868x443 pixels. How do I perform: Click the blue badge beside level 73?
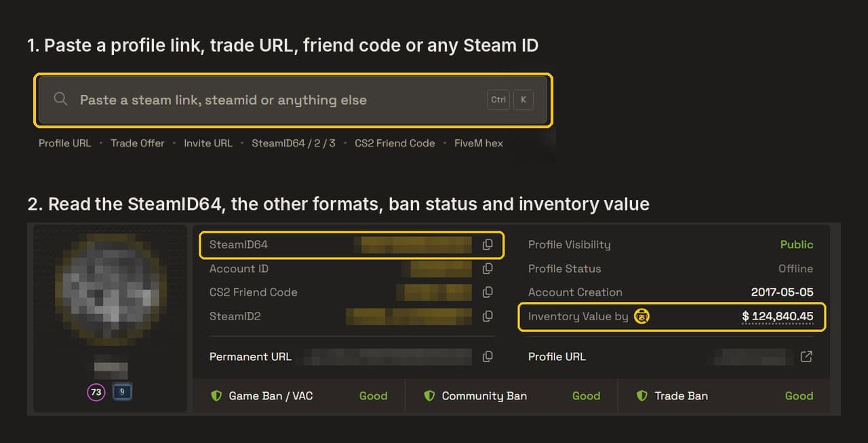pos(121,391)
